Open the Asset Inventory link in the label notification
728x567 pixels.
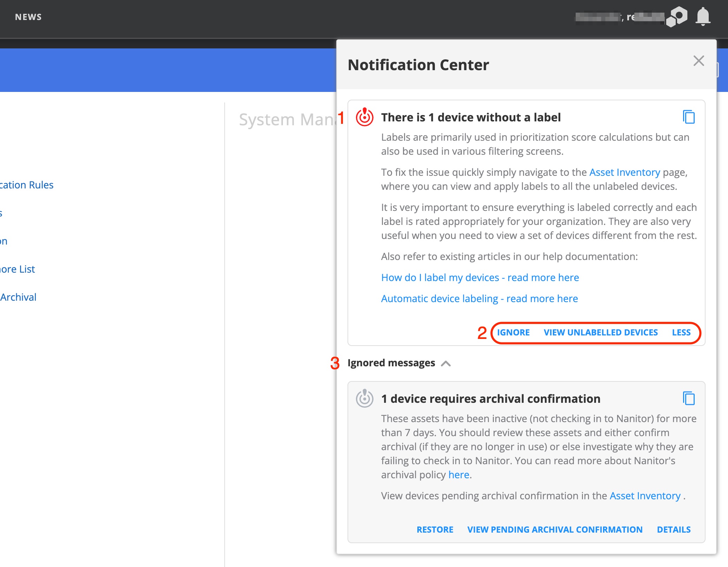624,172
